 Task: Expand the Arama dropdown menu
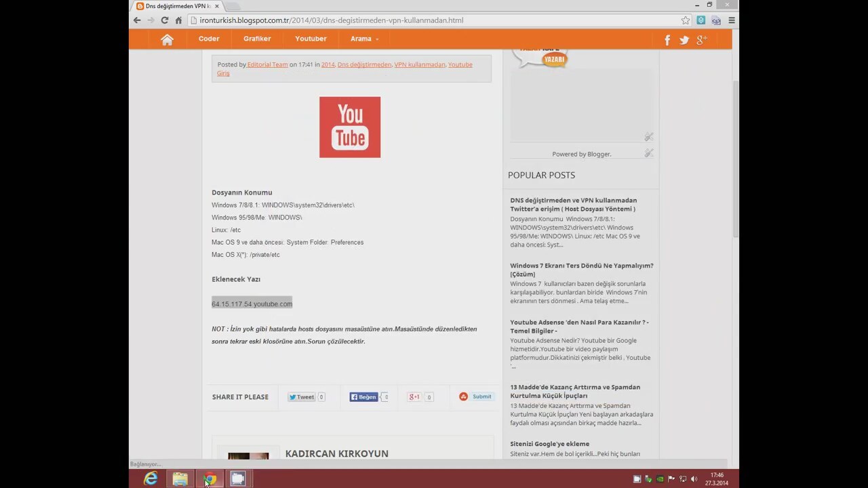[x=365, y=39]
